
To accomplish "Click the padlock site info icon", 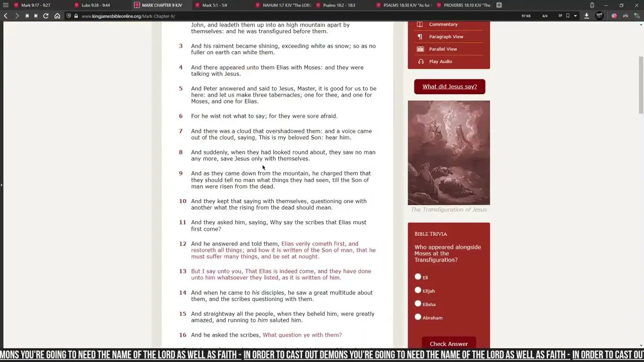I will [76, 16].
